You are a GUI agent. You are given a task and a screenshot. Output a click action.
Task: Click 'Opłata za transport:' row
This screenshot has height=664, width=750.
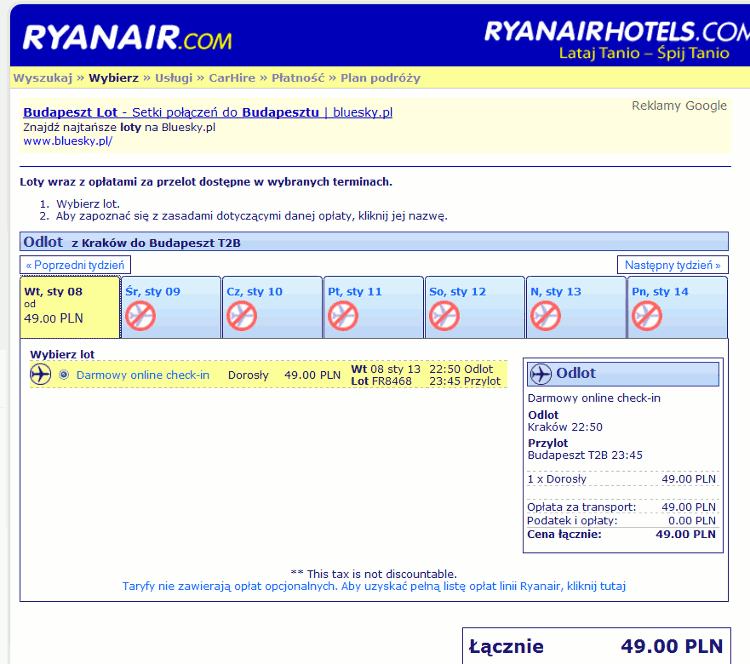point(621,507)
